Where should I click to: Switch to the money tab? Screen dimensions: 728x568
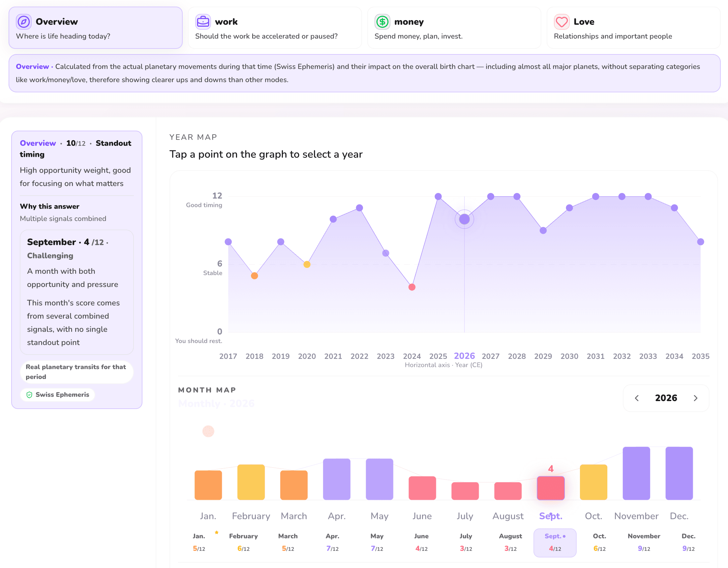(454, 28)
